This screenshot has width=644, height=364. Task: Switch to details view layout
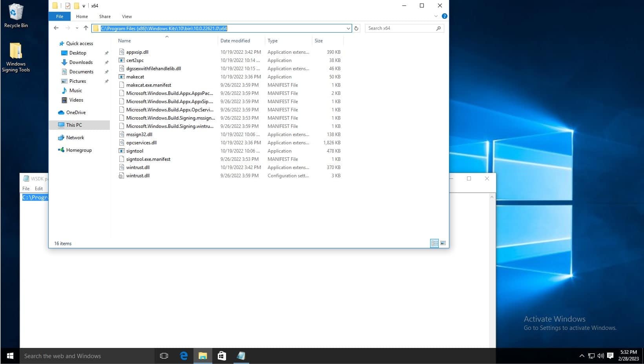coord(434,243)
